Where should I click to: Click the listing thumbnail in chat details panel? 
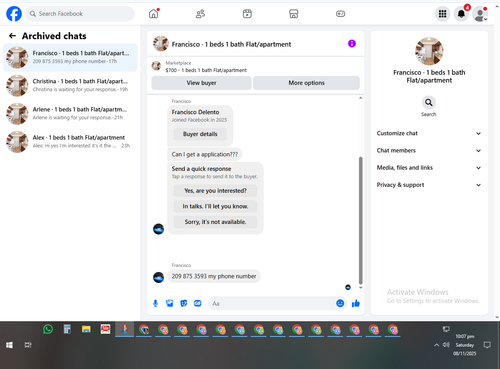pyautogui.click(x=429, y=51)
